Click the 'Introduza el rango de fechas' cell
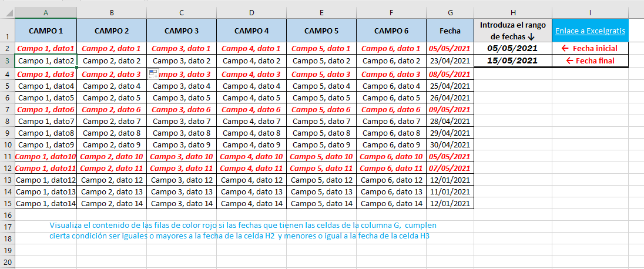Screen dimensions: 644x269 coord(513,31)
